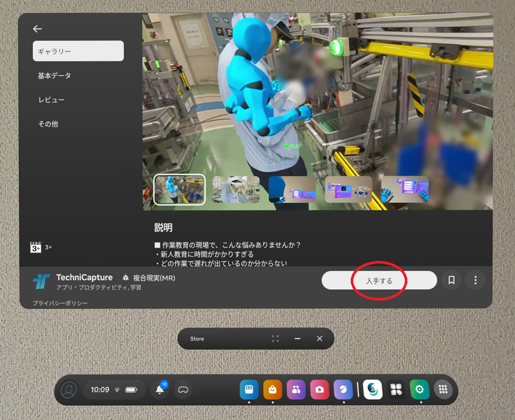Select the second gallery thumbnail with headset wearer
Image resolution: width=515 pixels, height=420 pixels.
pyautogui.click(x=236, y=189)
